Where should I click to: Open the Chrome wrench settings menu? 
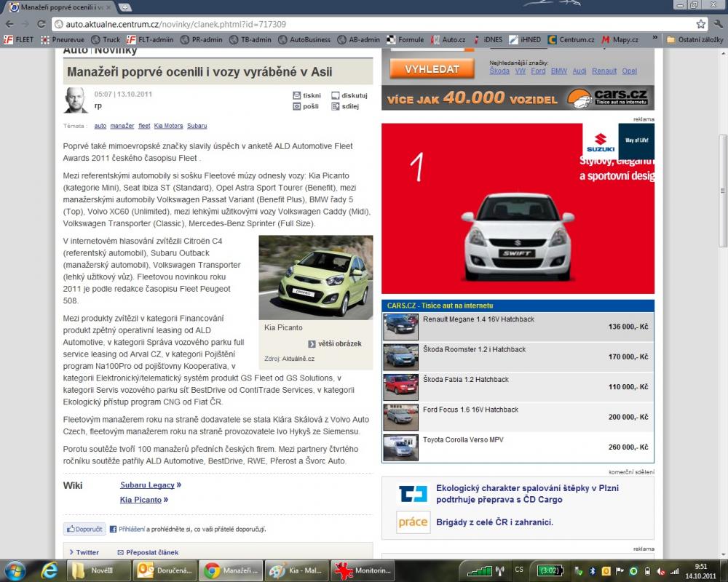coord(719,24)
